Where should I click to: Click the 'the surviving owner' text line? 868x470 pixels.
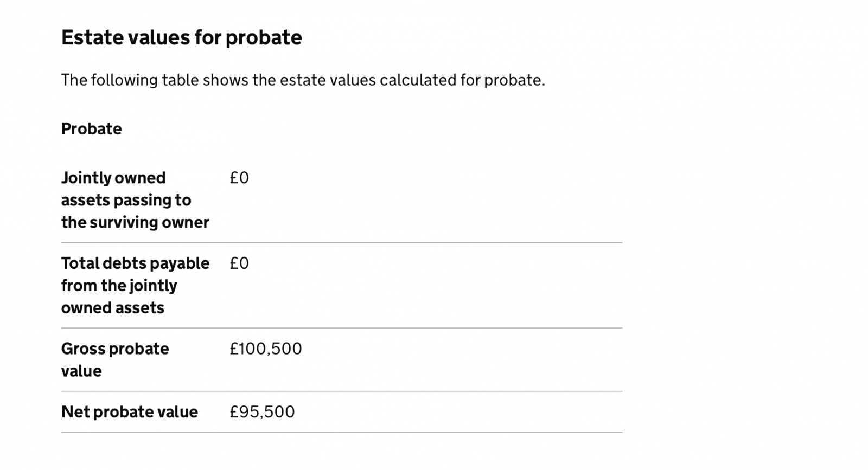coord(135,222)
